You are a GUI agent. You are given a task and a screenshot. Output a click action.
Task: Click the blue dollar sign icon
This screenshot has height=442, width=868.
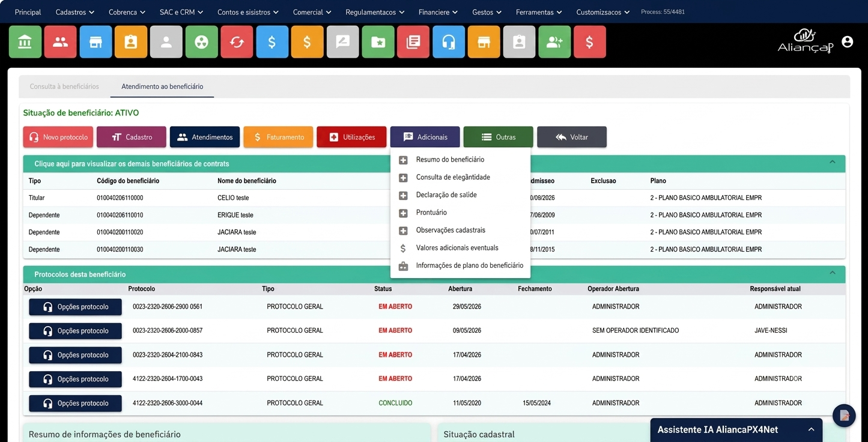coord(272,42)
